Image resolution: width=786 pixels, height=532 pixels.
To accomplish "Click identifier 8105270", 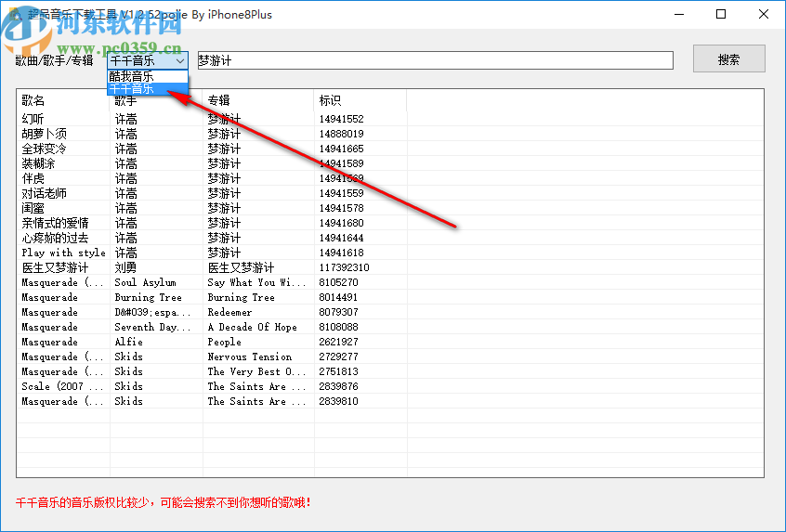I will [x=339, y=282].
